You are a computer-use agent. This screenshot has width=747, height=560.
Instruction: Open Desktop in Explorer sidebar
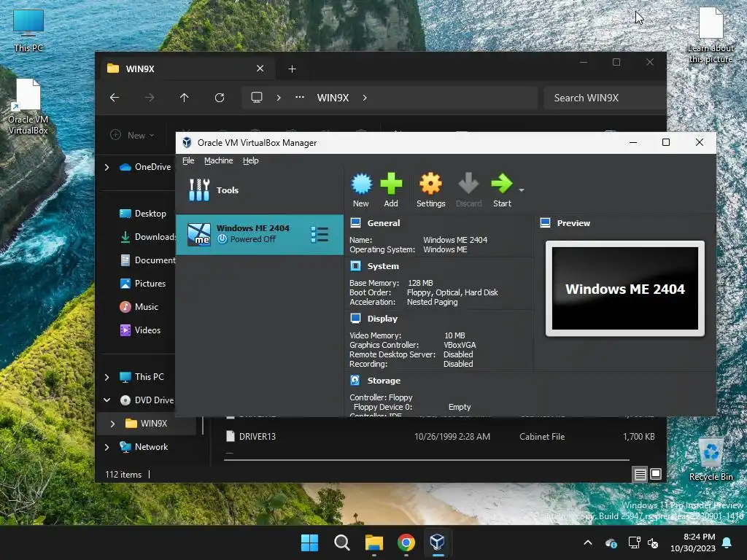point(143,214)
